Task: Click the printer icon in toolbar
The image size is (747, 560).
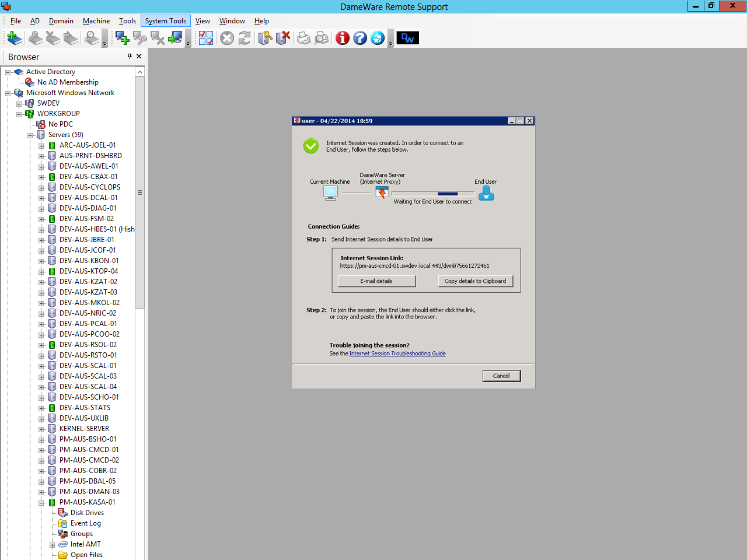Action: 304,38
